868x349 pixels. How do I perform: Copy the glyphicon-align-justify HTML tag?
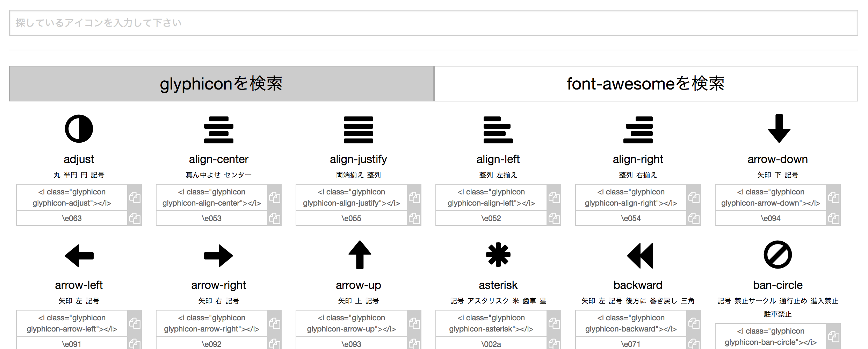[x=414, y=197]
